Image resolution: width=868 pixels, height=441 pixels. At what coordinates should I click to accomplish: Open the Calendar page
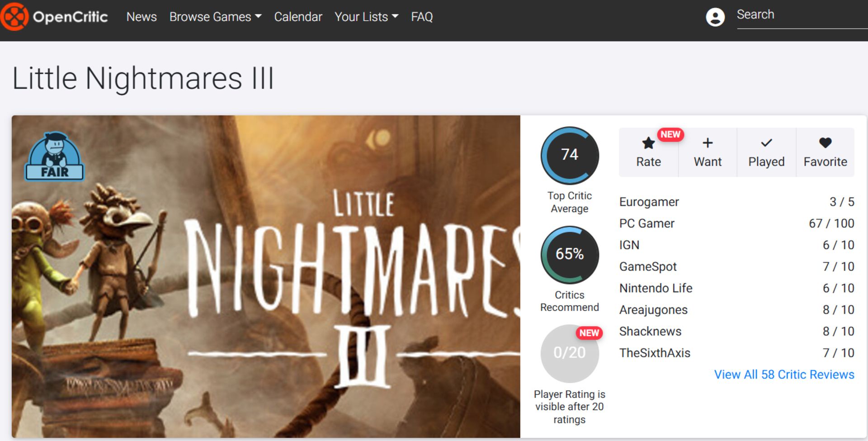[298, 17]
